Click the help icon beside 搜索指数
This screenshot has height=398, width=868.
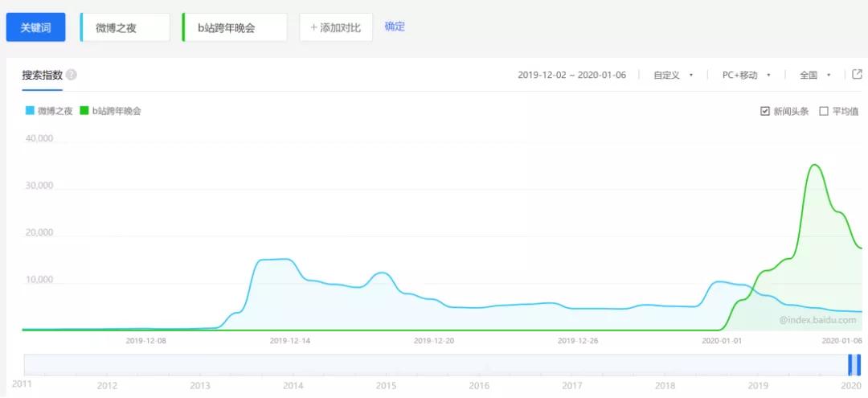(x=72, y=75)
